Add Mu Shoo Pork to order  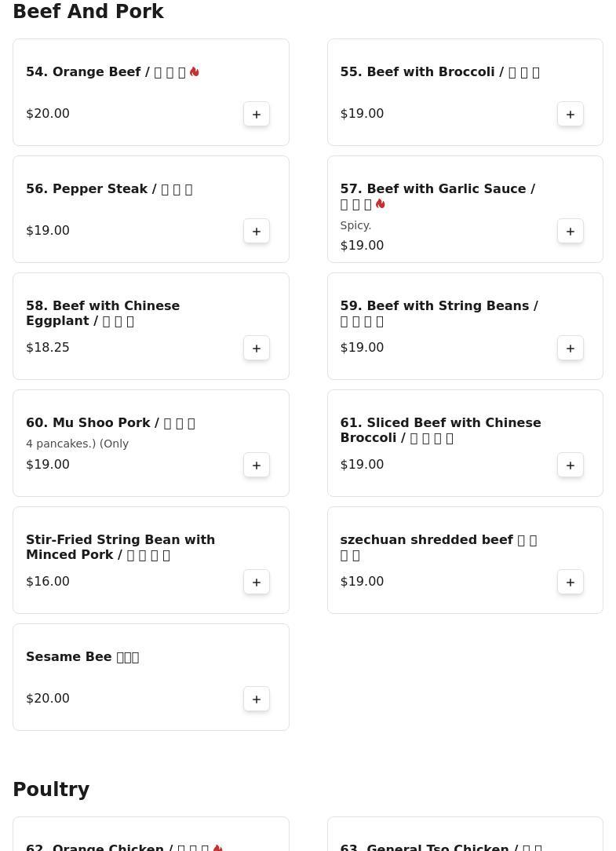pyautogui.click(x=257, y=465)
